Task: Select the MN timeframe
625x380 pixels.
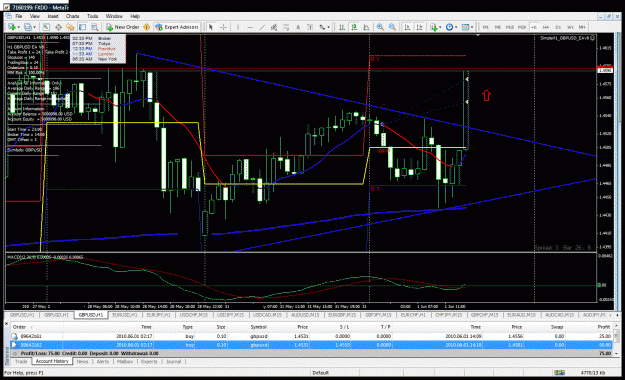Action: coord(582,27)
